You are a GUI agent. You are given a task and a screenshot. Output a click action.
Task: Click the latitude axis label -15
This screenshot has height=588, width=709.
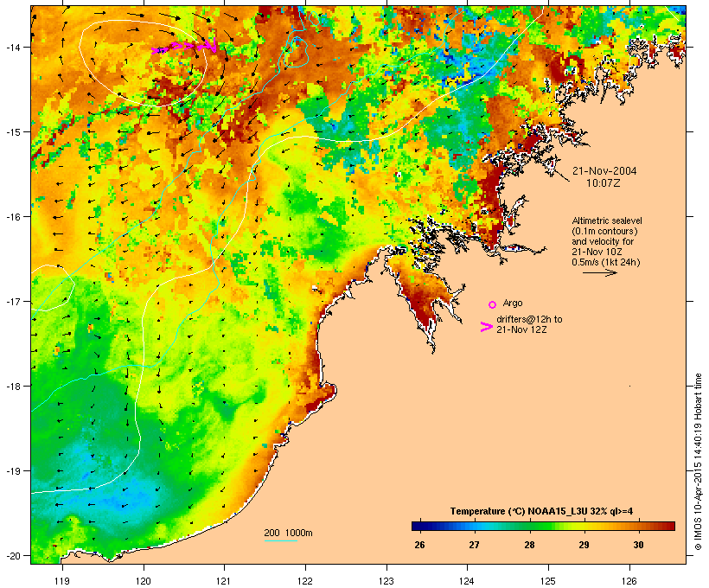pos(12,132)
